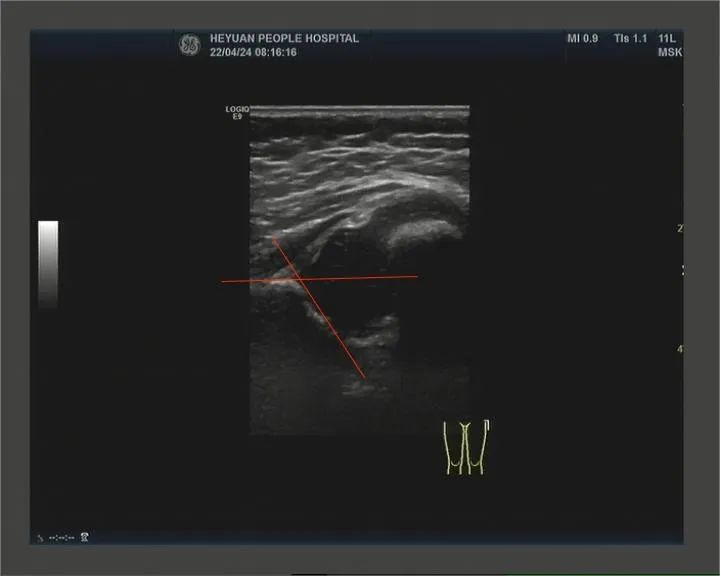Click the network status icon at bottom left
The image size is (720, 576).
(x=85, y=537)
